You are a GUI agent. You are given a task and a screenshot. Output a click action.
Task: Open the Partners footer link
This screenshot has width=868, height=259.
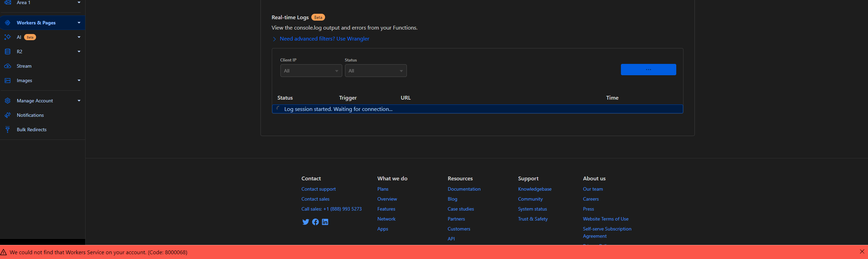point(456,219)
